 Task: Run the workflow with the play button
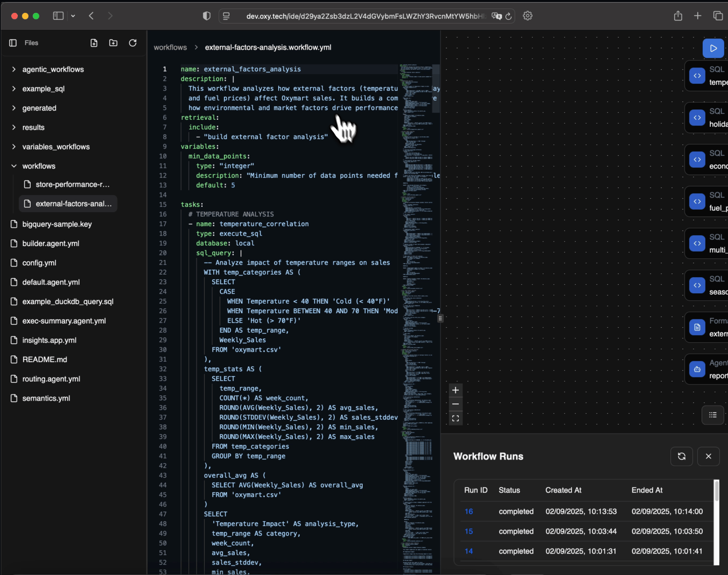click(x=713, y=48)
